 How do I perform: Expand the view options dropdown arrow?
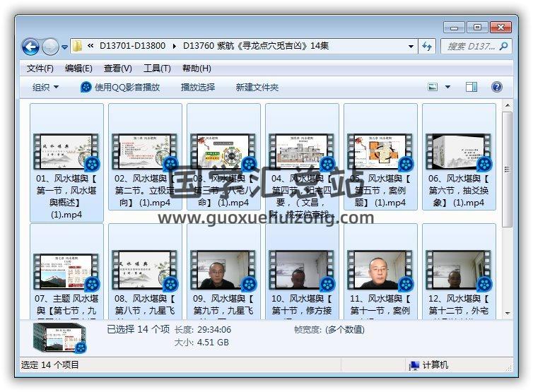coord(447,87)
